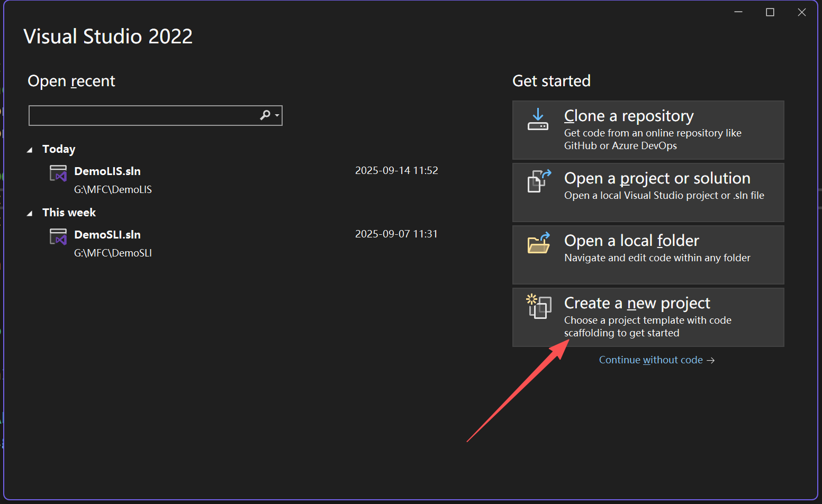Click the G:\MFC\DemoLIS path text

(x=113, y=189)
